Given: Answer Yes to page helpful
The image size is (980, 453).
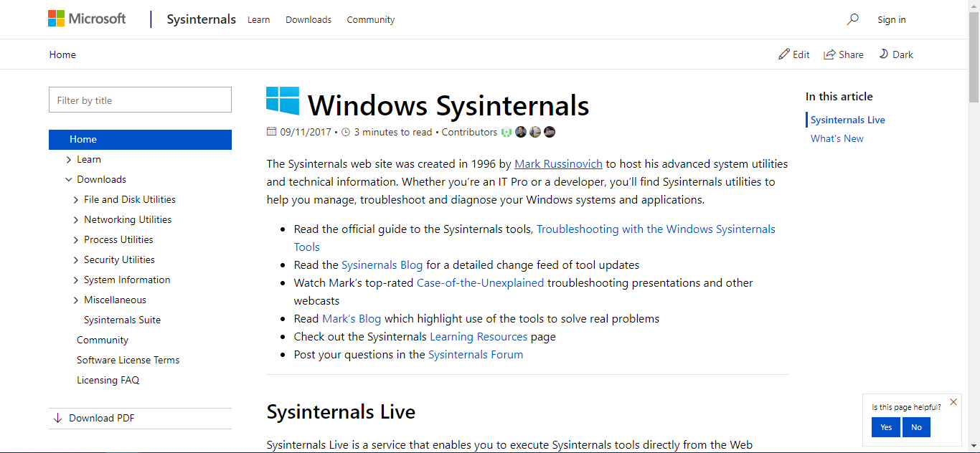Looking at the screenshot, I should [886, 427].
